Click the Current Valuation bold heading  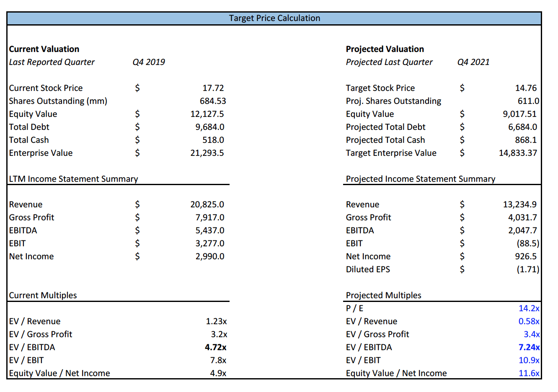pos(44,49)
